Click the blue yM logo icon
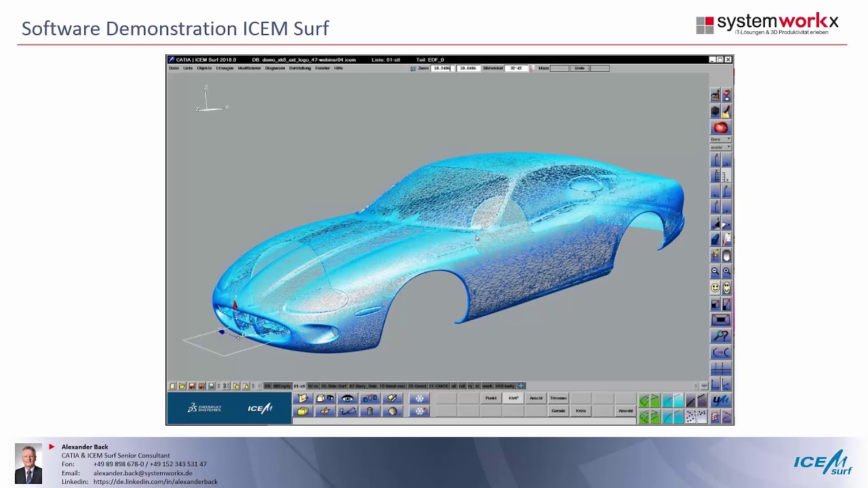 point(721,401)
